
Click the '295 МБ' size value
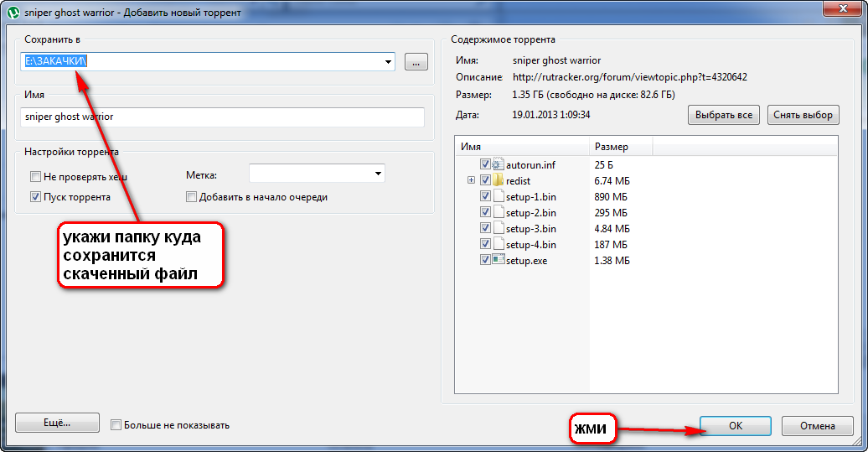[x=611, y=213]
